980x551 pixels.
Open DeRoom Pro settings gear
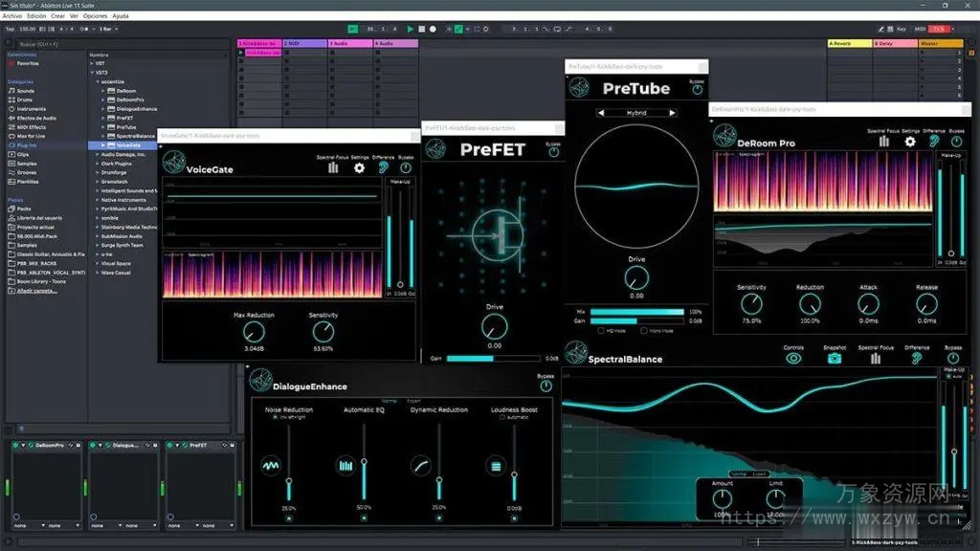click(909, 142)
